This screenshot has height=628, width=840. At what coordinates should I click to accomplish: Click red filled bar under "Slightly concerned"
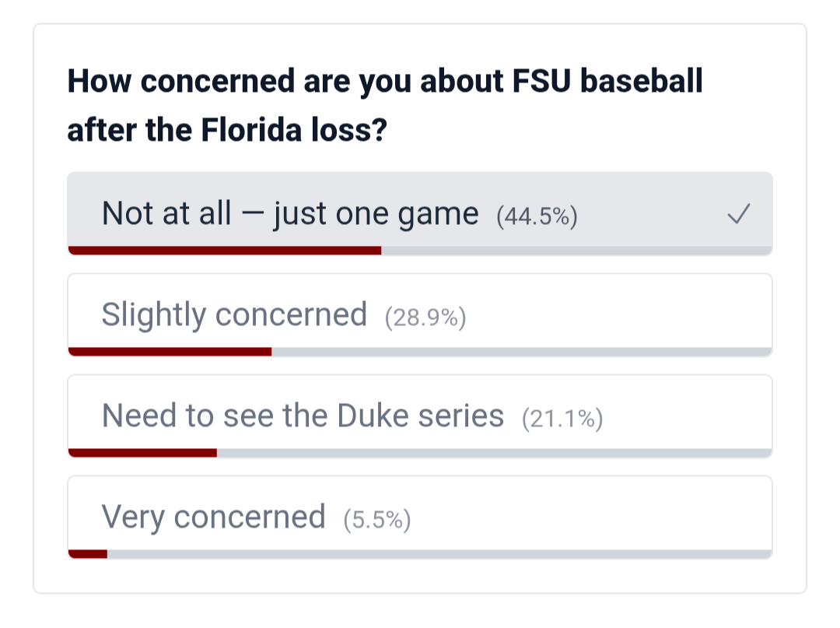point(170,352)
